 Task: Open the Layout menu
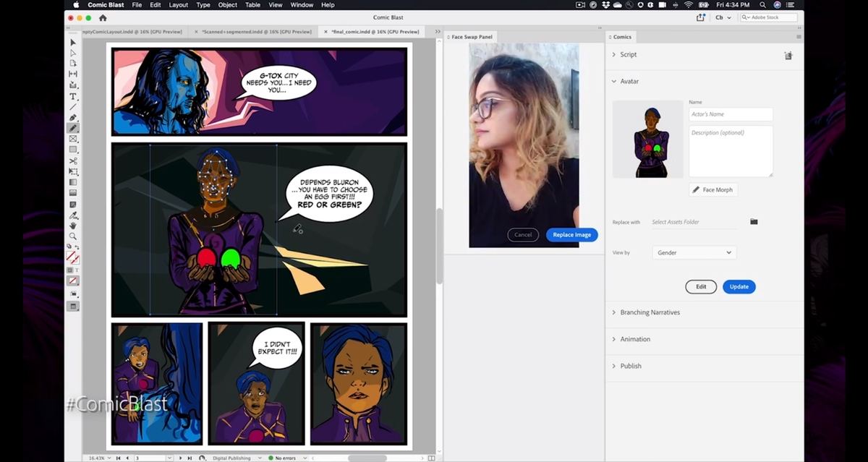178,5
